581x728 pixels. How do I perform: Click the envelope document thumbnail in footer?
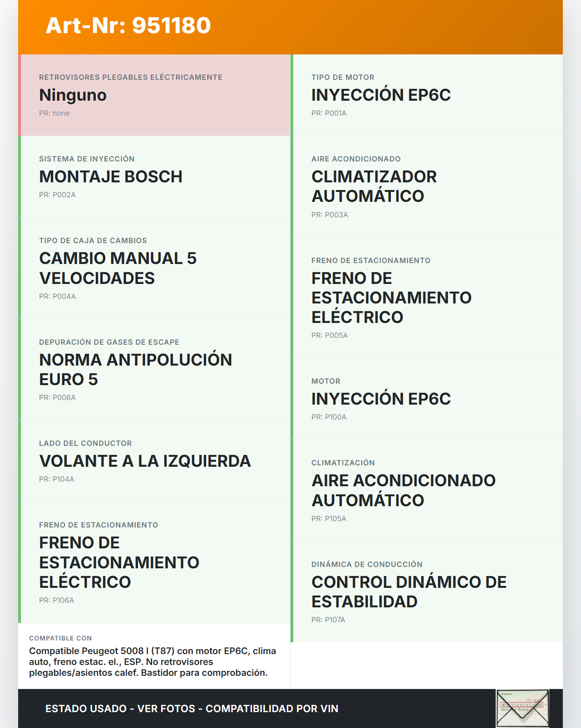pyautogui.click(x=522, y=708)
